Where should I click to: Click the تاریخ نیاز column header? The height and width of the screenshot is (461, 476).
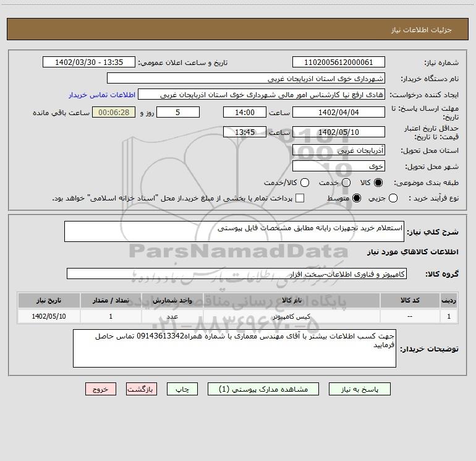click(49, 300)
